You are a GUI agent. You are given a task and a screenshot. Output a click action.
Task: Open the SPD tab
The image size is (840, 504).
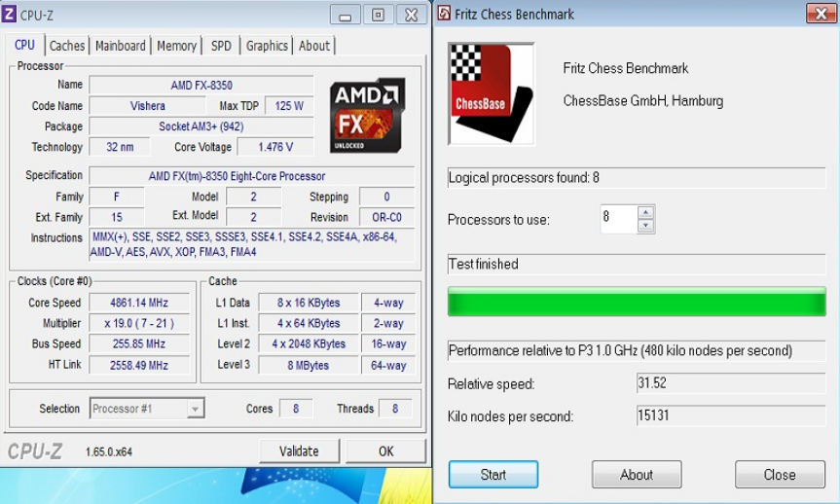click(x=221, y=46)
